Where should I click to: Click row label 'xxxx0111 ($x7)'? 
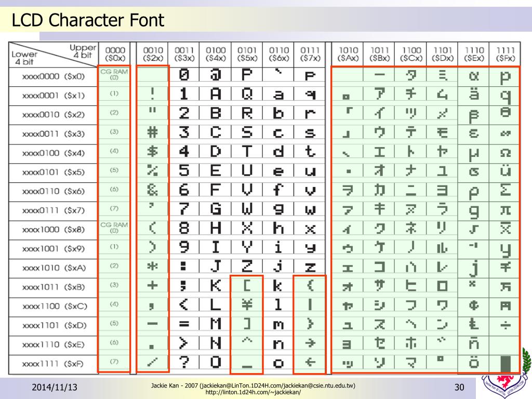point(54,210)
